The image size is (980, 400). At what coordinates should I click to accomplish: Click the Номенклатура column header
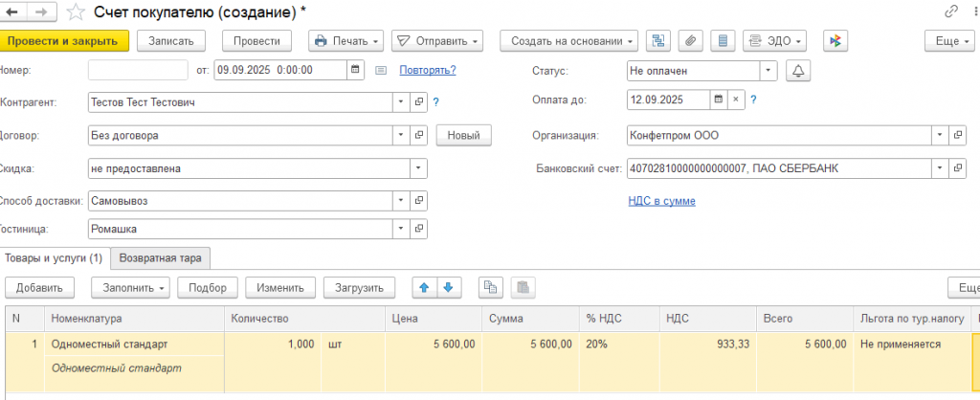(x=134, y=319)
